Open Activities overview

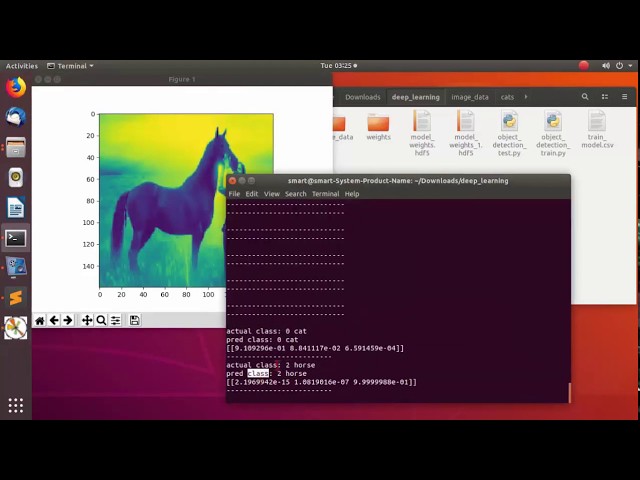tap(22, 66)
